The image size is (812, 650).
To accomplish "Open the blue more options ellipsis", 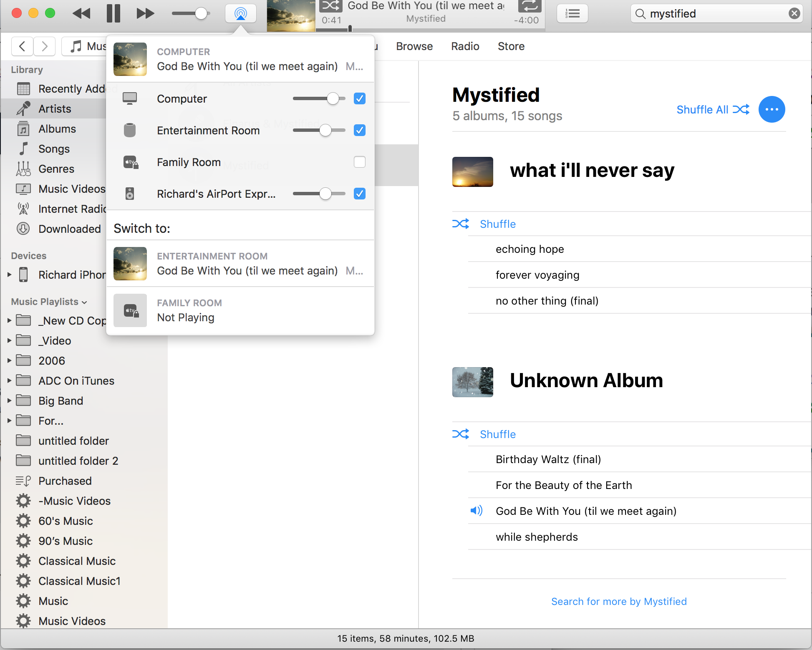I will (772, 109).
